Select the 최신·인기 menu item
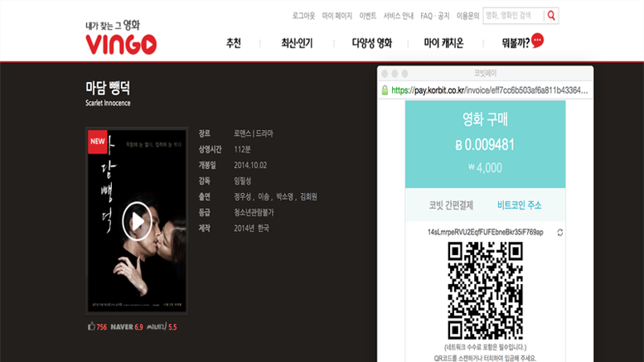Viewport: 644px width, 362px height. point(297,43)
